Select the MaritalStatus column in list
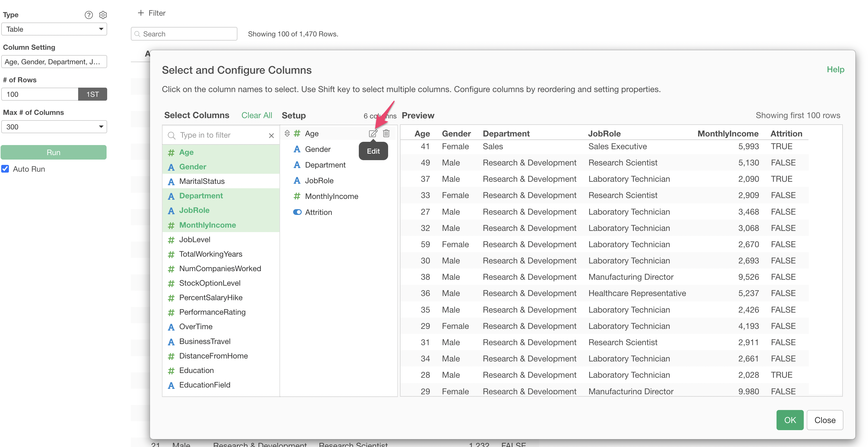The height and width of the screenshot is (447, 868). pos(202,181)
